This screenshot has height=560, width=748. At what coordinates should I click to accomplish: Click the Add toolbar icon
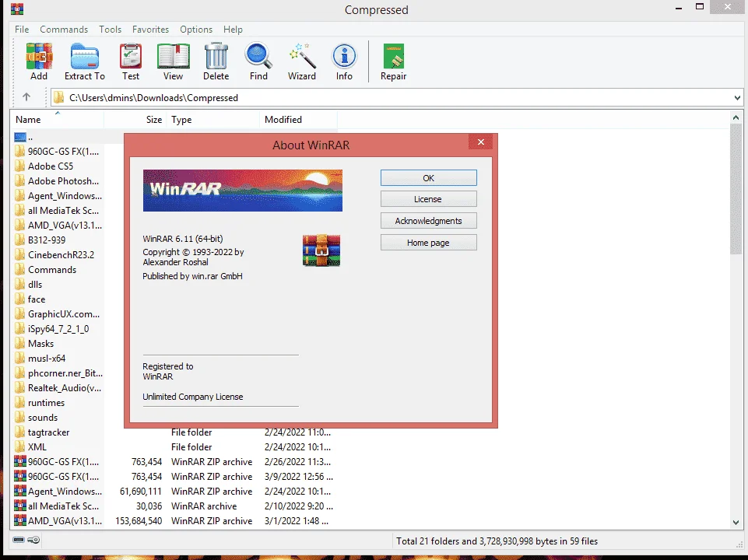39,56
